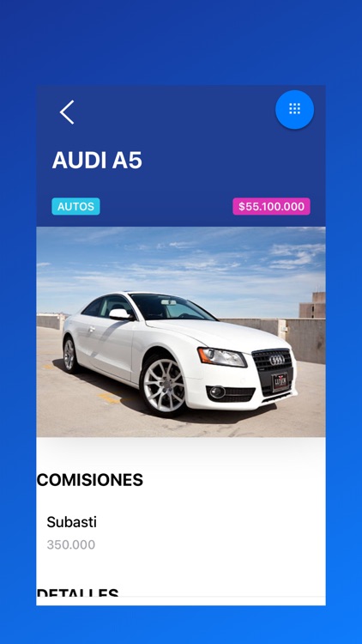The width and height of the screenshot is (362, 644).
Task: Click the $55.100.000 price badge
Action: pyautogui.click(x=271, y=207)
